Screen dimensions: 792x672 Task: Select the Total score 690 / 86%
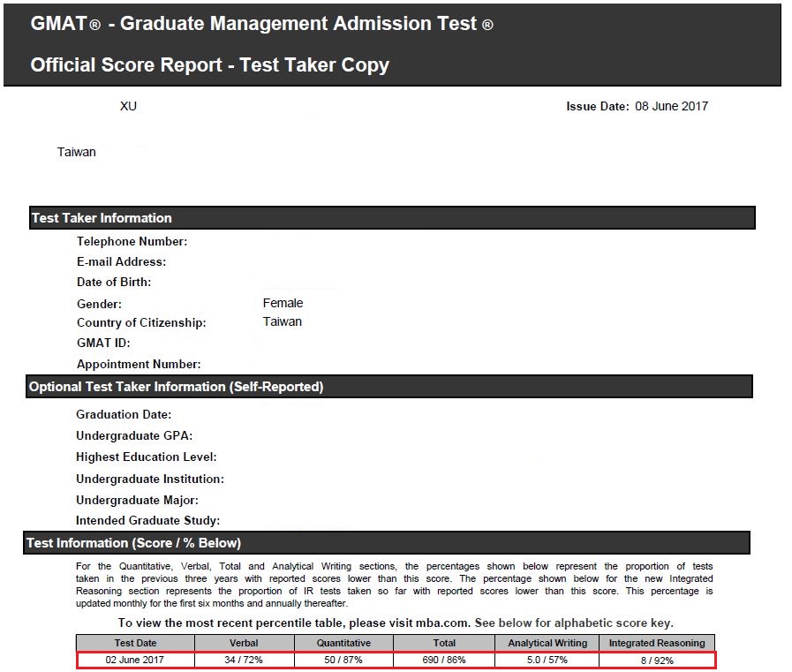[444, 660]
